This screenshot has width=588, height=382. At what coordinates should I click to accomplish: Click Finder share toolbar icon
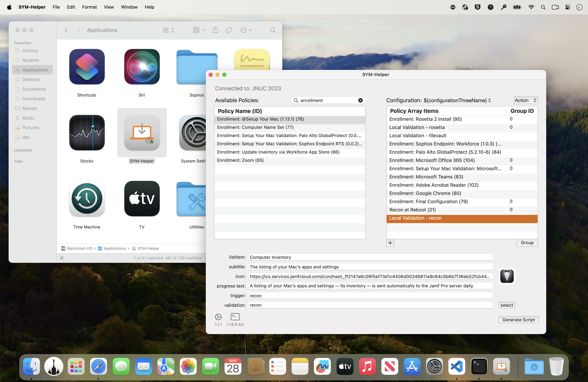coord(215,30)
